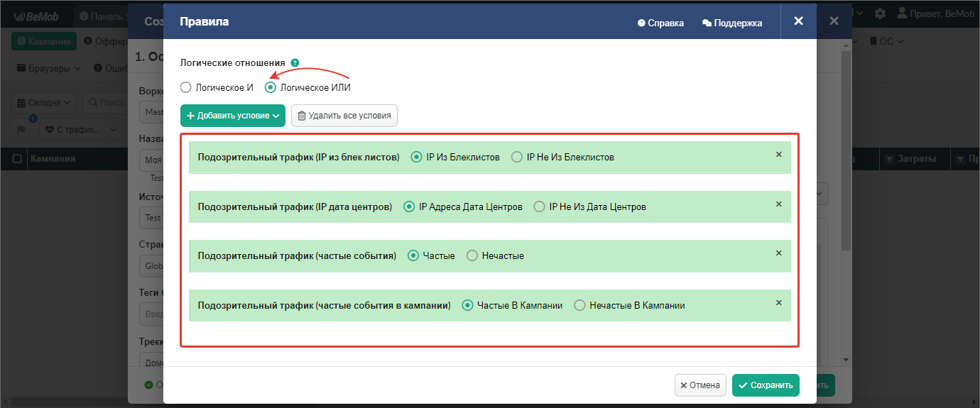Open the Сегодня date dropdown
980x408 pixels.
45,102
